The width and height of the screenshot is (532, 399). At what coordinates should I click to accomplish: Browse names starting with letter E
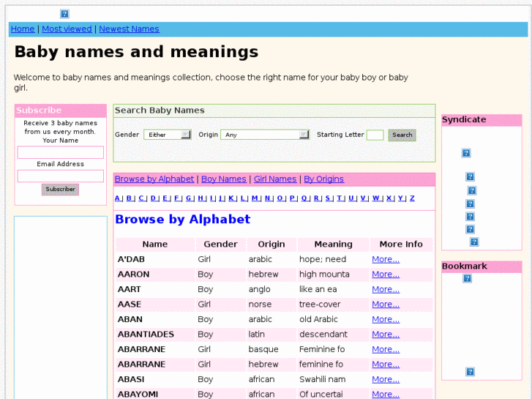[165, 198]
